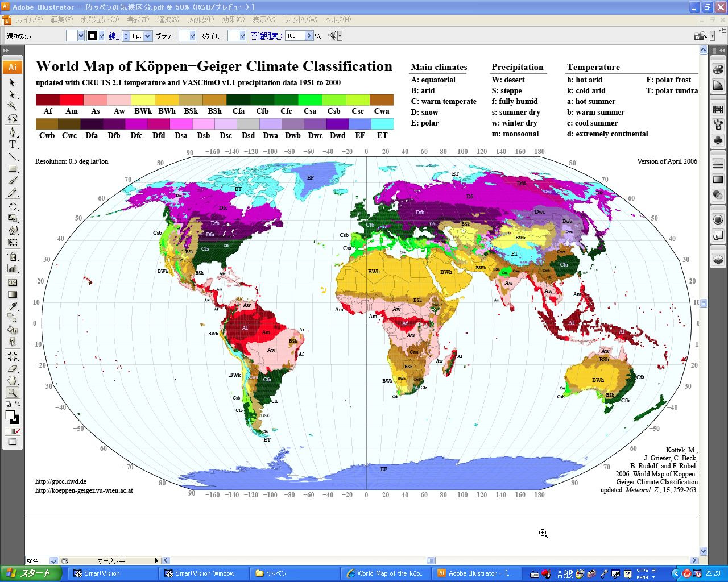This screenshot has width=728, height=582.
Task: Open the Transparency panel
Action: [718, 195]
